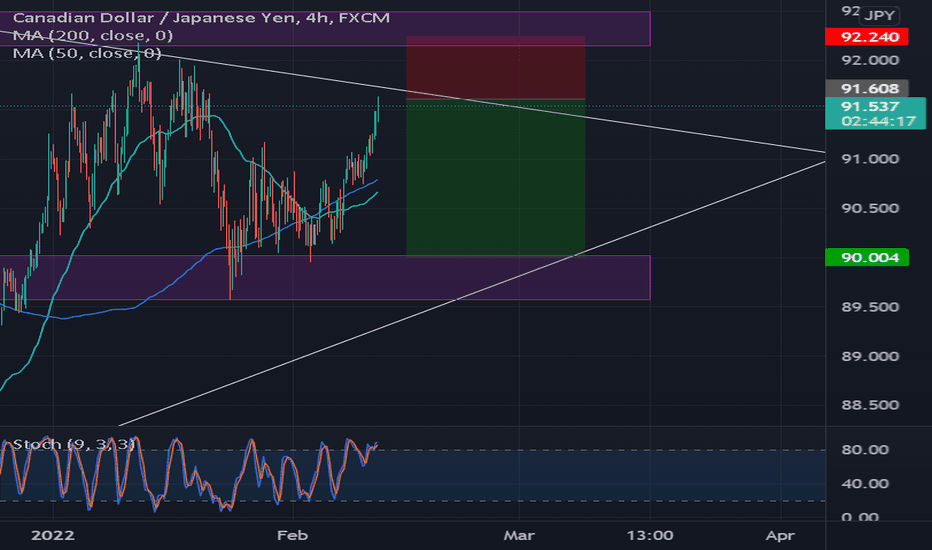The height and width of the screenshot is (550, 932).
Task: Select the upper purple resistance rectangle
Action: coord(325,29)
